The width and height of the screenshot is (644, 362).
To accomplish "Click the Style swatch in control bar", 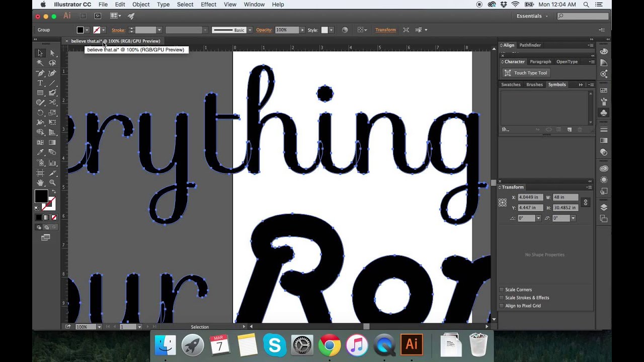I will click(x=325, y=30).
